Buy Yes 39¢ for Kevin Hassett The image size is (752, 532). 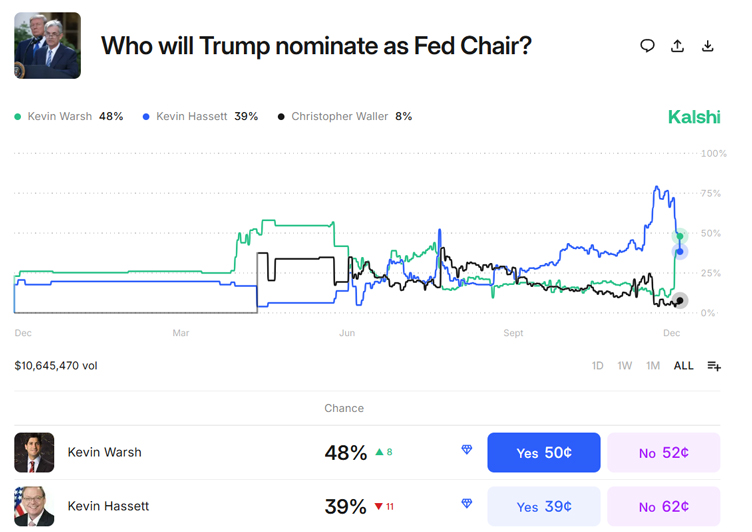[x=544, y=506]
